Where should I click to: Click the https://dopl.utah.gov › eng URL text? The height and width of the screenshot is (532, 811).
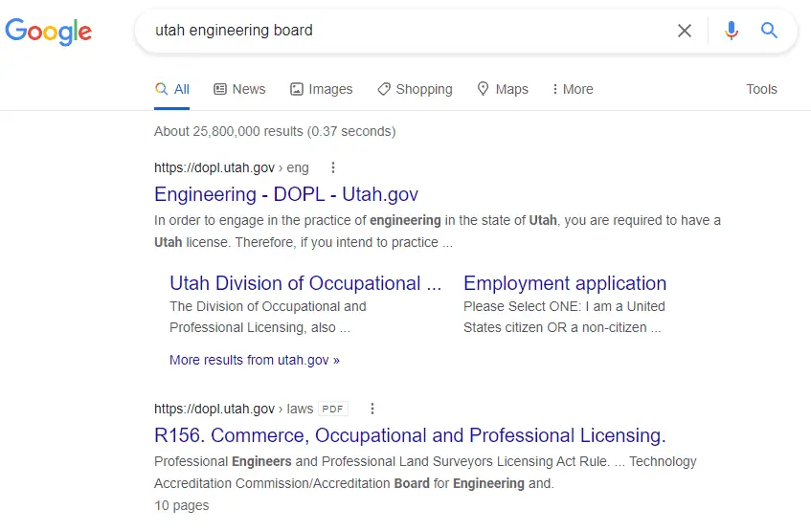point(231,167)
